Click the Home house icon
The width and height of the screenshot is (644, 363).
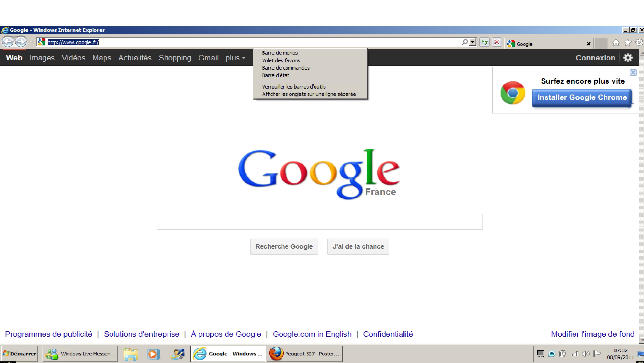616,43
